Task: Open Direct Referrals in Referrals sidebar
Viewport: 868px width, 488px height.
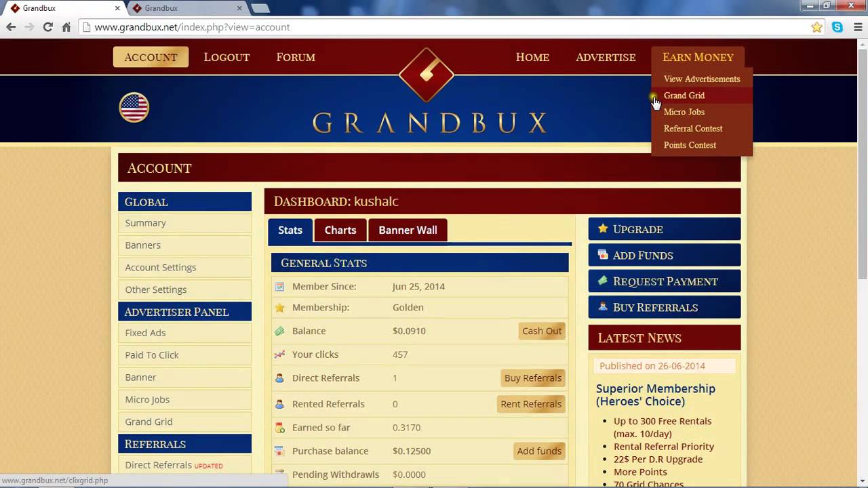Action: coord(184,465)
